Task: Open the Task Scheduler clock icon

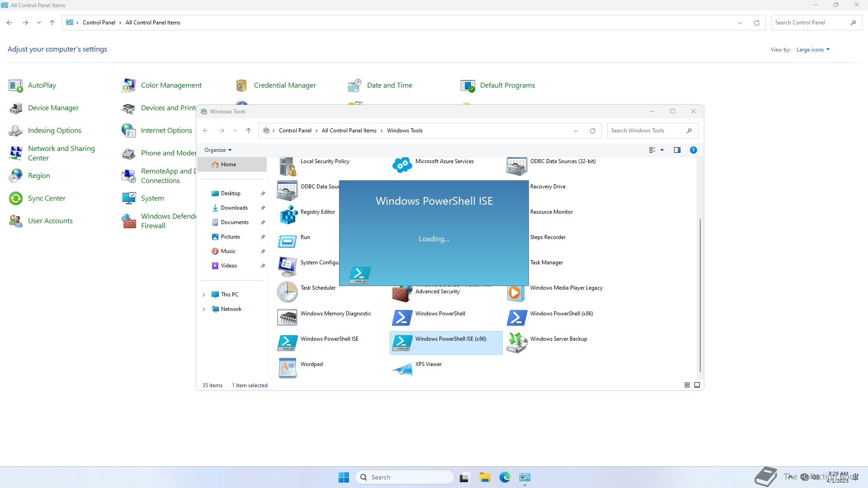Action: (x=288, y=291)
